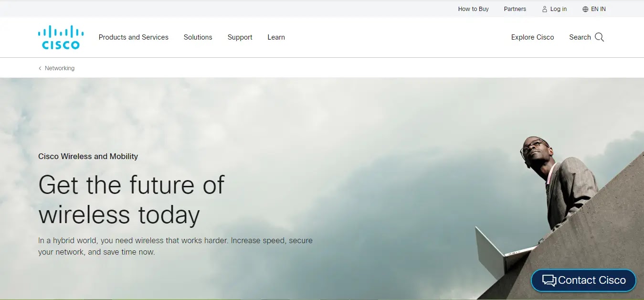The image size is (644, 300).
Task: Open the Solutions menu
Action: 198,37
